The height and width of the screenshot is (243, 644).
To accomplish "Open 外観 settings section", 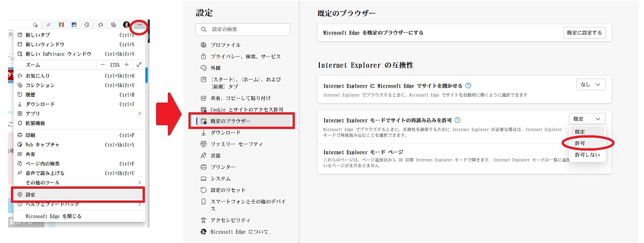I will 243,68.
